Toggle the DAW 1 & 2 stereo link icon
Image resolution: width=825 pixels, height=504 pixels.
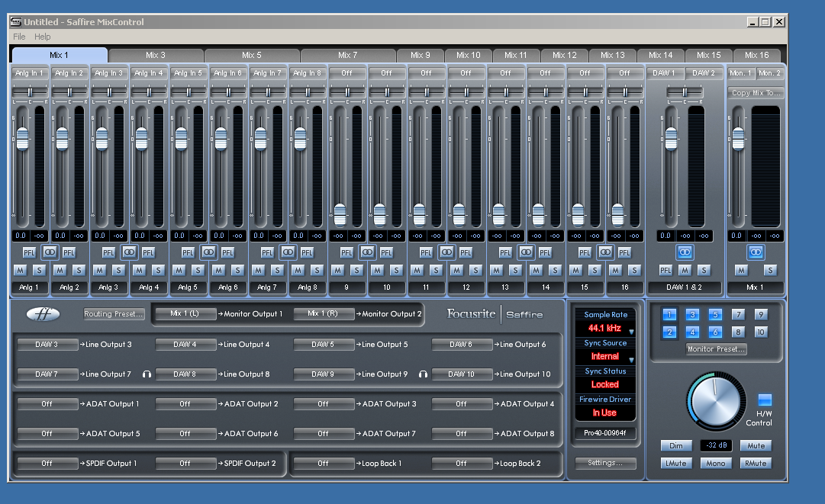[x=685, y=252]
